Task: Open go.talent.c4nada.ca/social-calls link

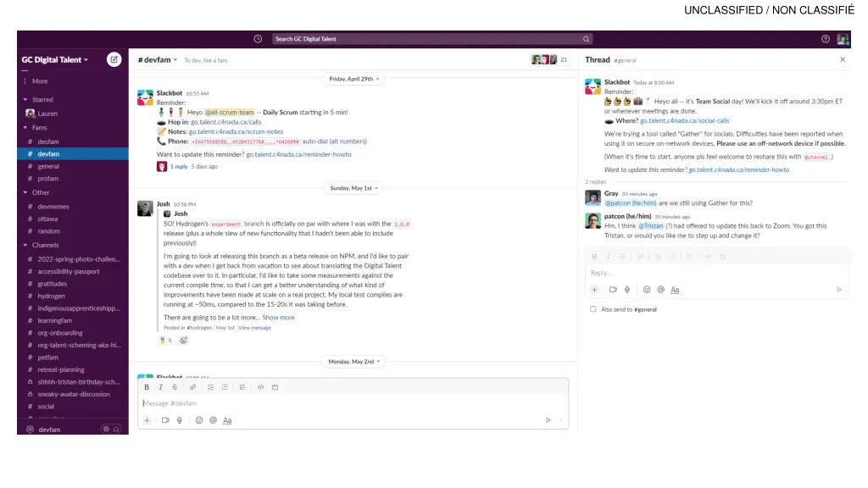Action: (x=685, y=120)
